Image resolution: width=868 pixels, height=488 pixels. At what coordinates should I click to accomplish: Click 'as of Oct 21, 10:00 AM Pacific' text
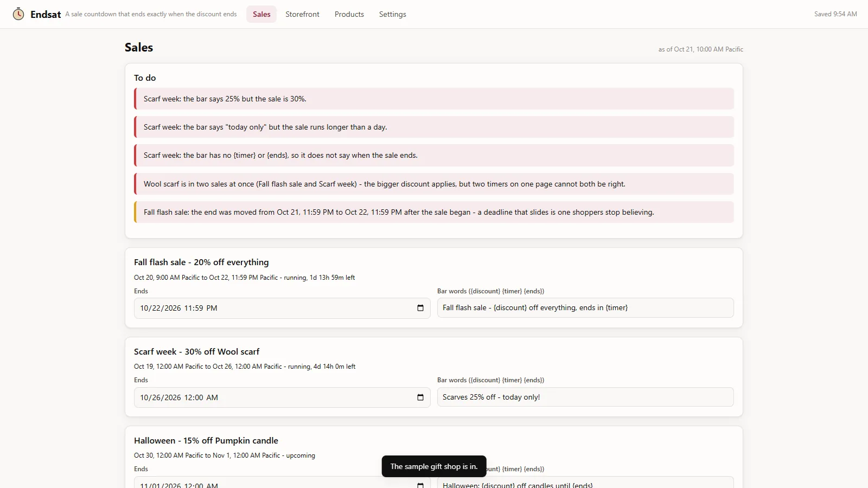[x=701, y=49]
